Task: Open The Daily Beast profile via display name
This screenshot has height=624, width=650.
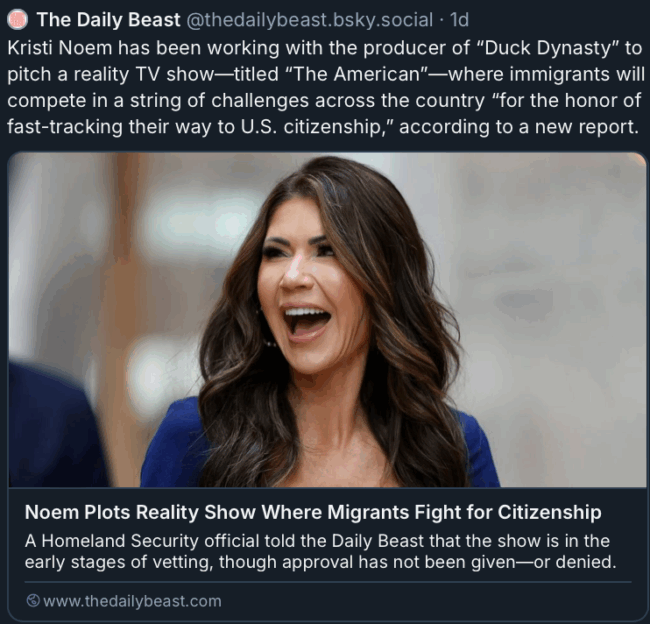Action: [x=108, y=19]
